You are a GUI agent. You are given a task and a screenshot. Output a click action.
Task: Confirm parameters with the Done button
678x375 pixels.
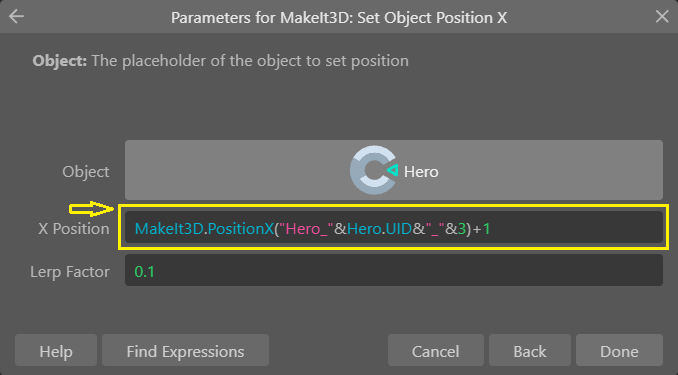(x=619, y=350)
